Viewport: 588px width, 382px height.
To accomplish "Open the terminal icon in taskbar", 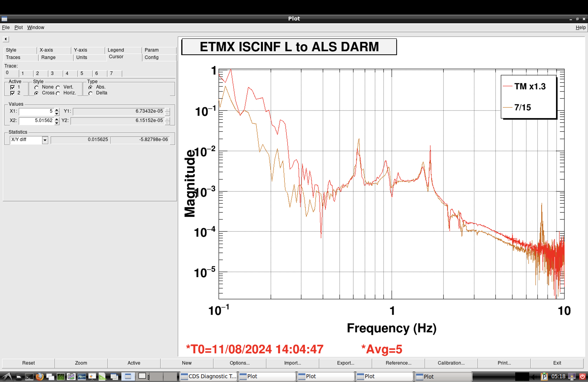I will 29,377.
